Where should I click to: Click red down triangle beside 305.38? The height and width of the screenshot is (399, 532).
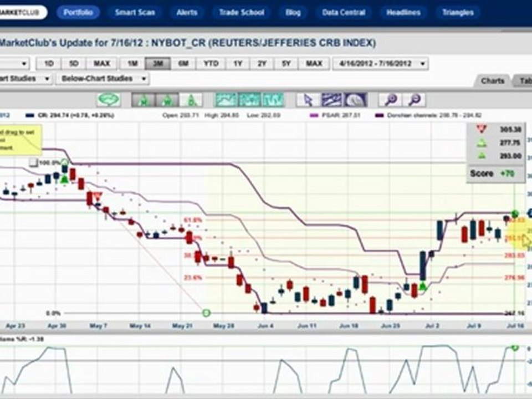pos(482,129)
